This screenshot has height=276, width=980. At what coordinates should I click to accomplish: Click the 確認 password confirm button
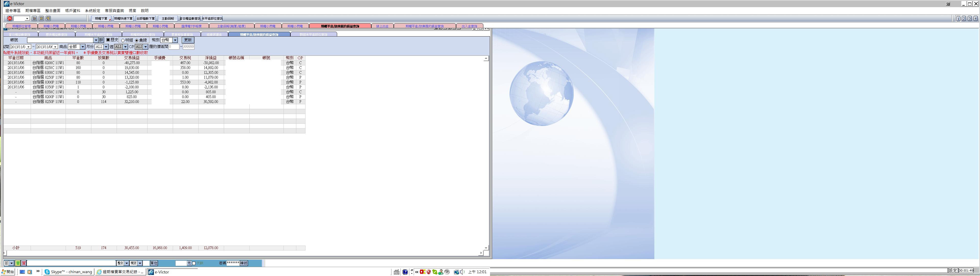[244, 263]
